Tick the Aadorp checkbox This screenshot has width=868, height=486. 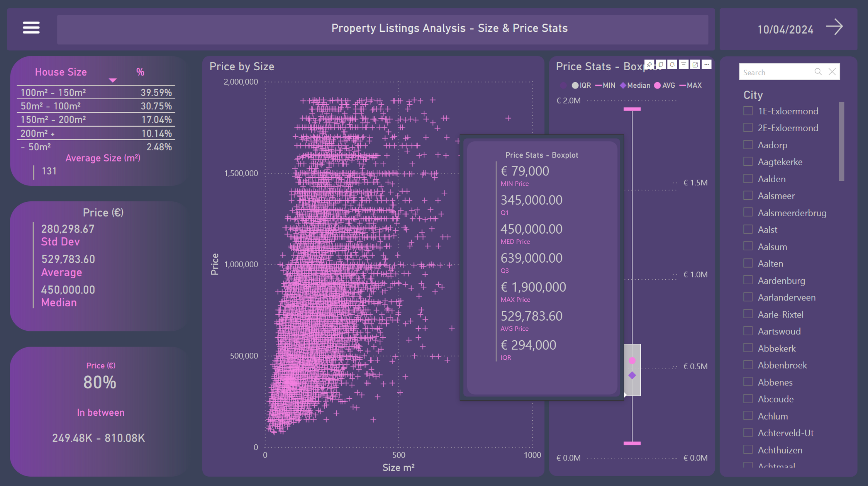[748, 145]
